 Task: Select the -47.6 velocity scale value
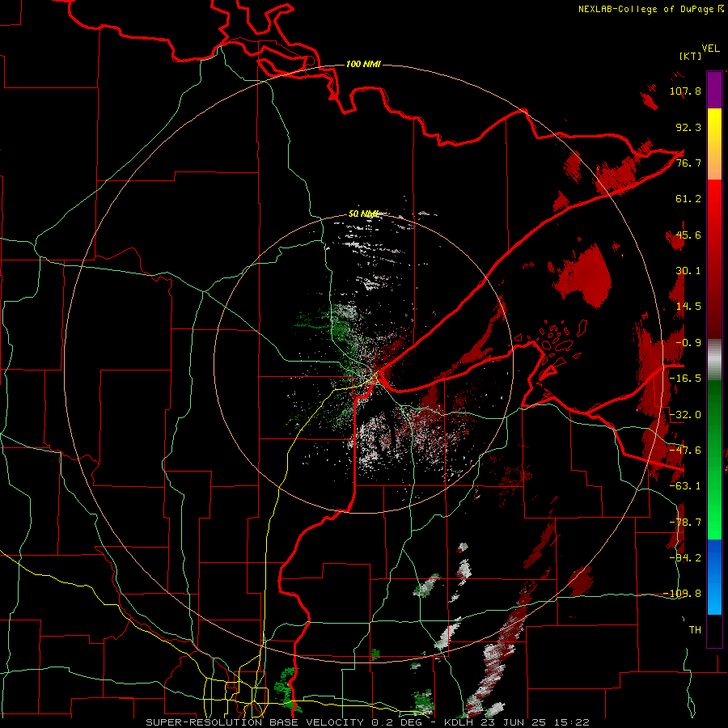point(685,451)
